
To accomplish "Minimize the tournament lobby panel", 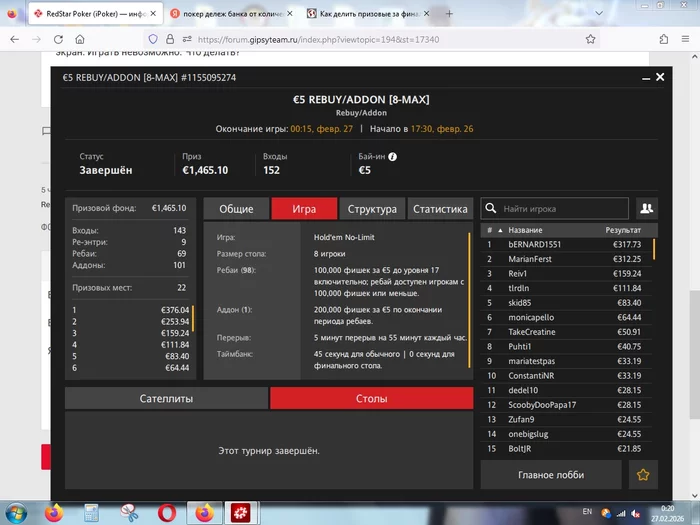I will pyautogui.click(x=646, y=78).
